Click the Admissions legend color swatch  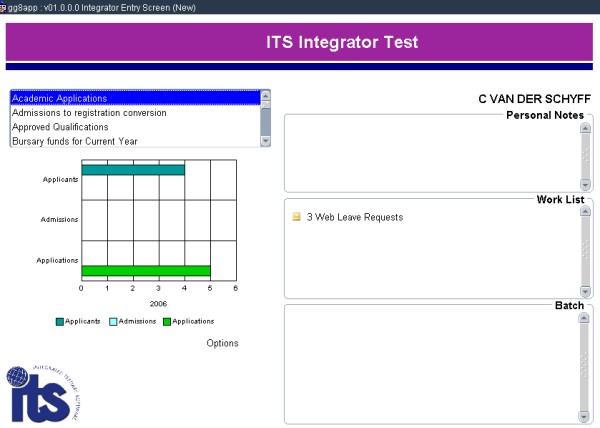113,322
